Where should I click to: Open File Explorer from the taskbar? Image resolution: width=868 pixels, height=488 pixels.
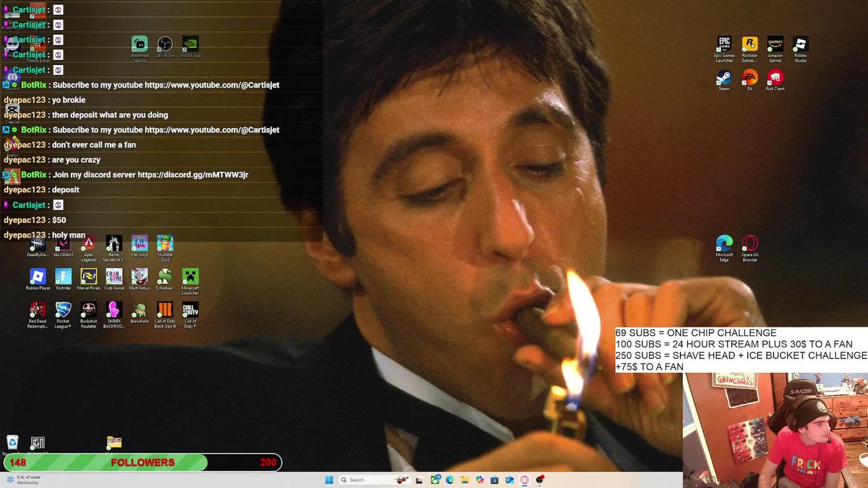[x=465, y=480]
